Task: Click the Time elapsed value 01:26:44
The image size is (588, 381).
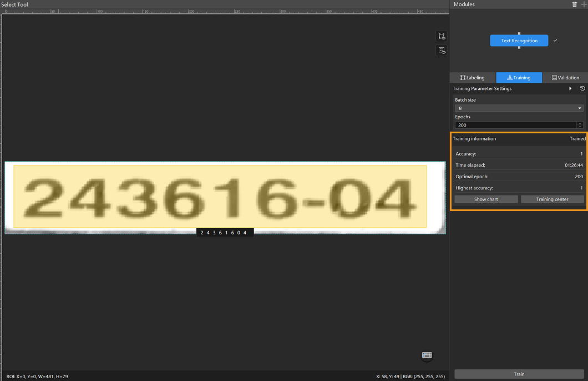Action: click(574, 165)
